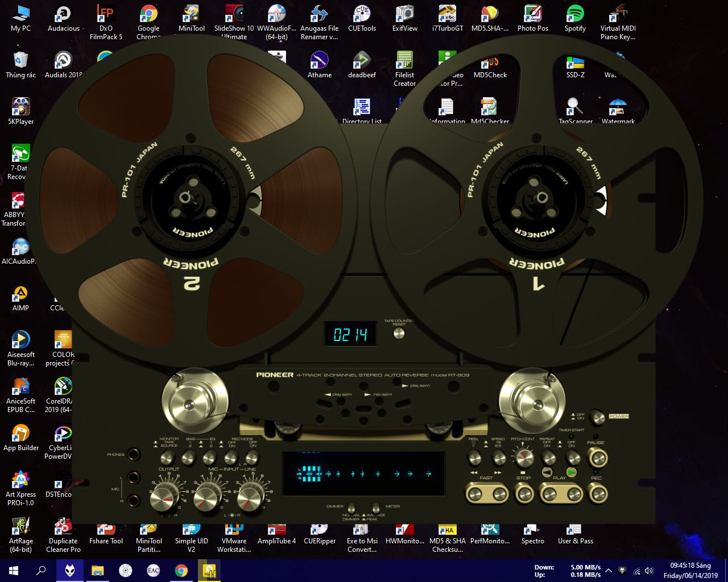Screen dimensions: 728x582
Task: Open the 5KPlayer desktop icon
Action: [x=21, y=112]
